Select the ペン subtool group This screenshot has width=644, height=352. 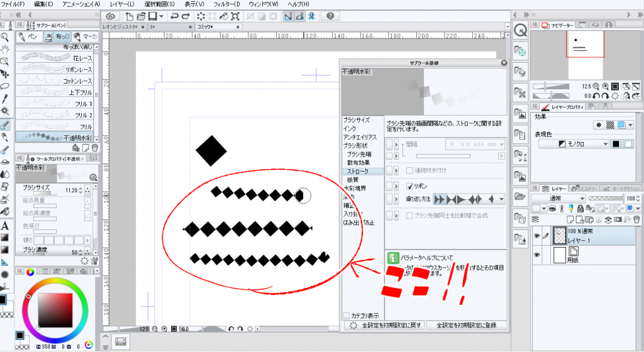tap(29, 37)
